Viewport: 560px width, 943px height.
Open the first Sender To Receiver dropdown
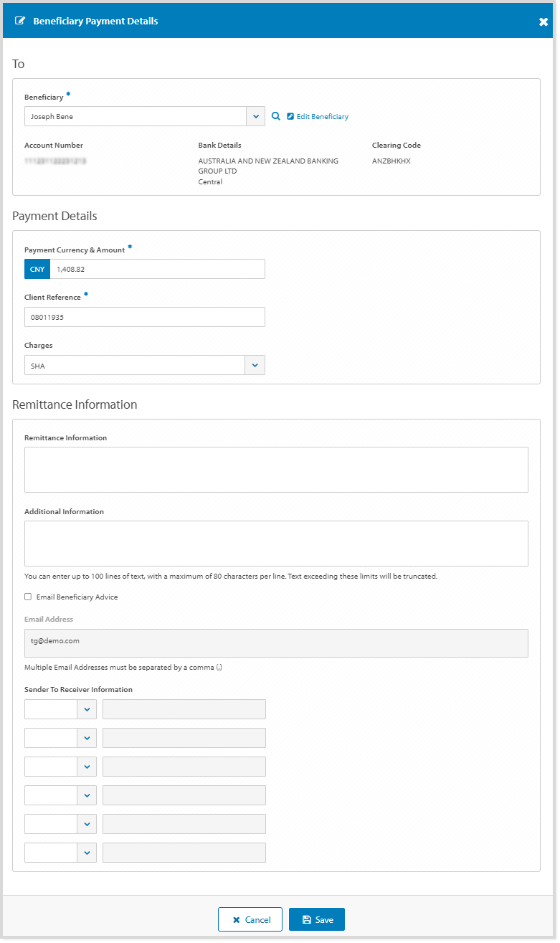coord(87,709)
